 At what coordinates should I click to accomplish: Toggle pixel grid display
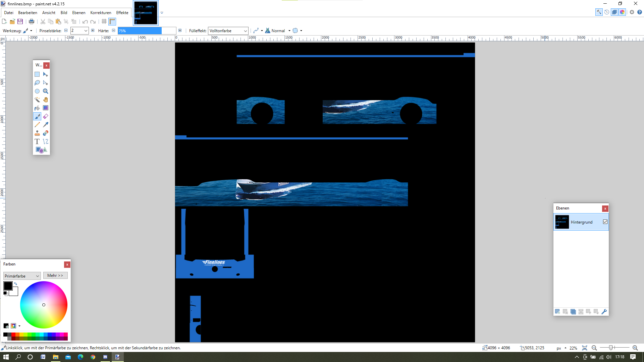(x=104, y=21)
